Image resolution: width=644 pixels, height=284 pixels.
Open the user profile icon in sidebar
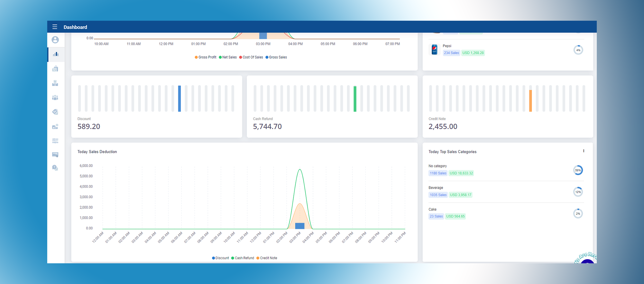point(55,40)
